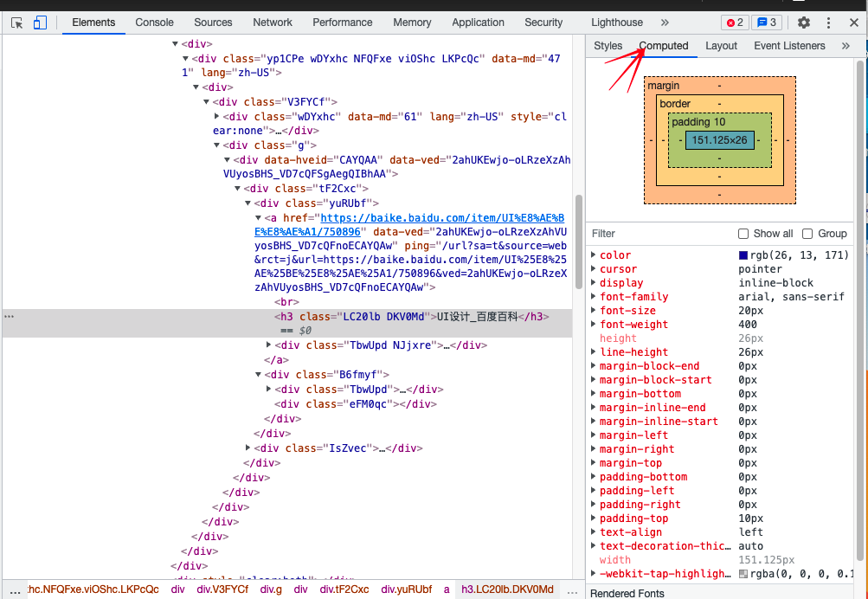Click breadcrumb div.V3FYCf

pos(222,589)
